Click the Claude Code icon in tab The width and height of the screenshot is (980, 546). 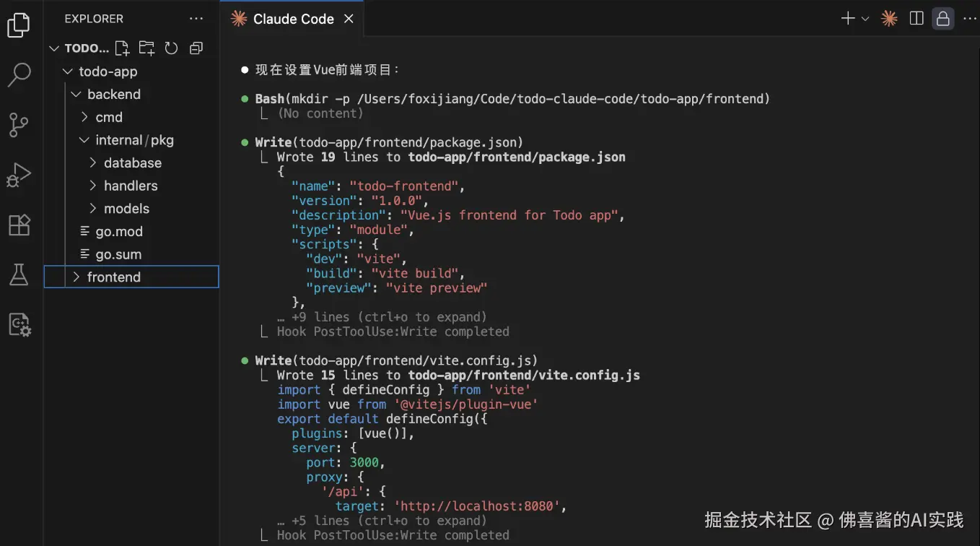point(239,19)
